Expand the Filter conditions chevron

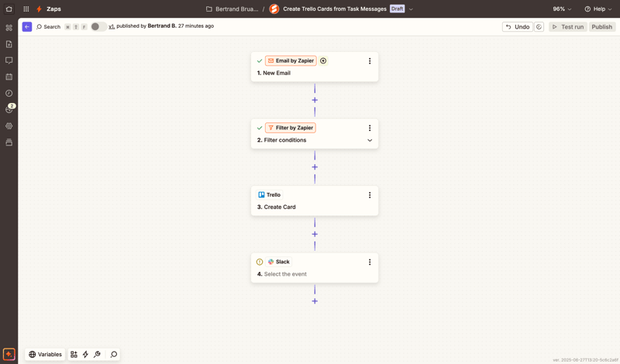tap(370, 140)
